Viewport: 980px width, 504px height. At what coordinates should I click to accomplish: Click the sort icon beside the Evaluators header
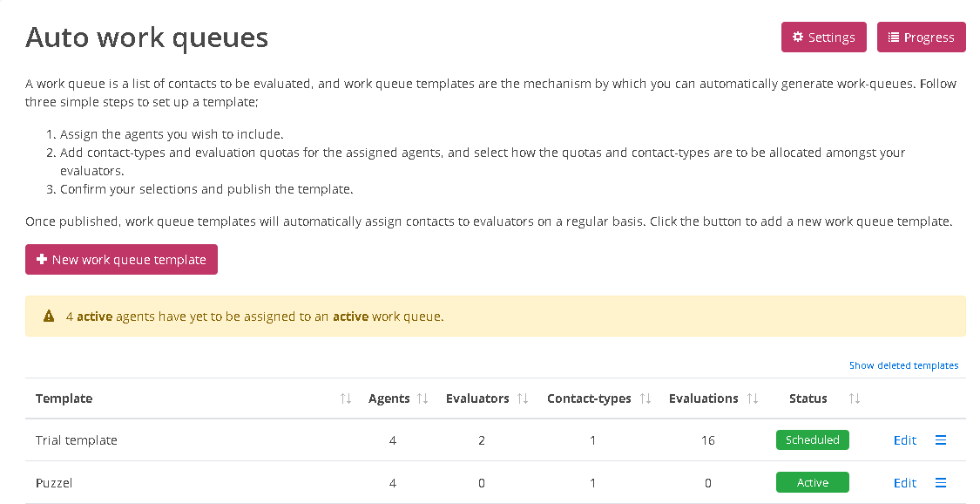coord(524,398)
